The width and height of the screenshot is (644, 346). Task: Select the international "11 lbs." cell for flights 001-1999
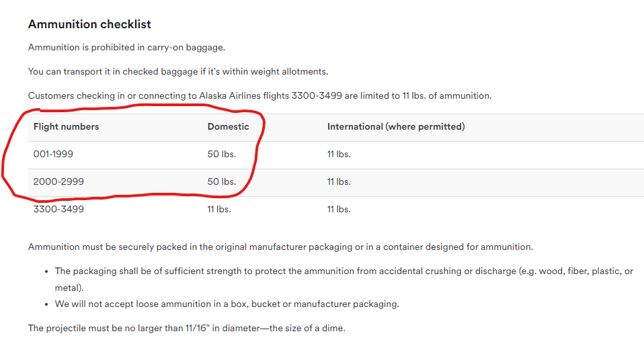(x=339, y=154)
